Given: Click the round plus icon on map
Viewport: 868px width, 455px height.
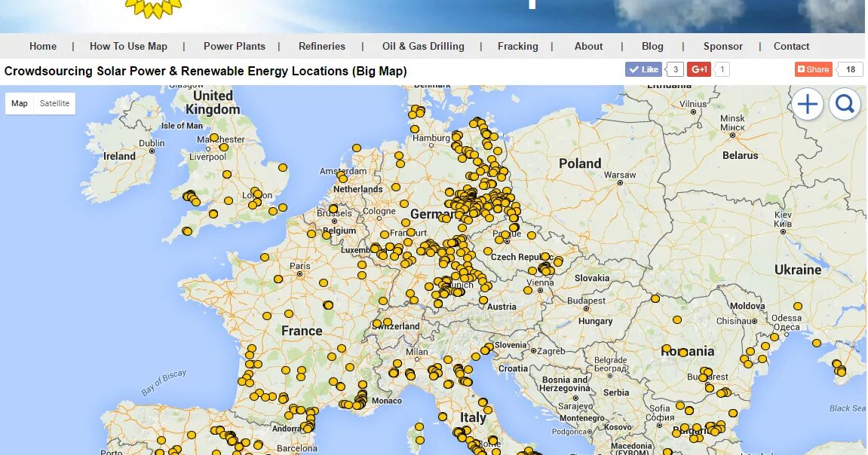Looking at the screenshot, I should 808,104.
